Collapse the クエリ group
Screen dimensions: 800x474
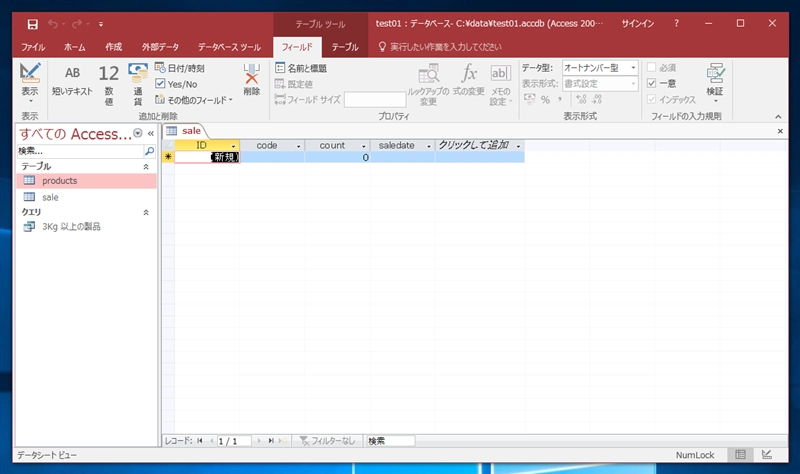[146, 212]
